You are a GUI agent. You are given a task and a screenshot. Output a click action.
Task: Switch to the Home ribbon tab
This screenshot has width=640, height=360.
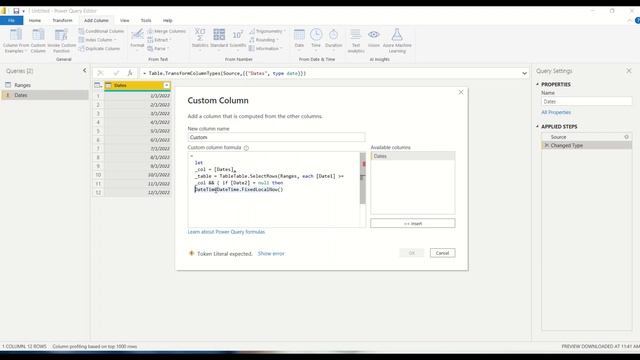[x=35, y=20]
